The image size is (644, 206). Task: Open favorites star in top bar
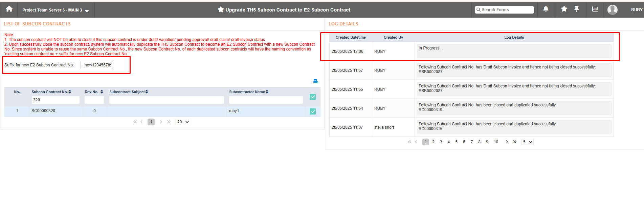click(x=564, y=9)
